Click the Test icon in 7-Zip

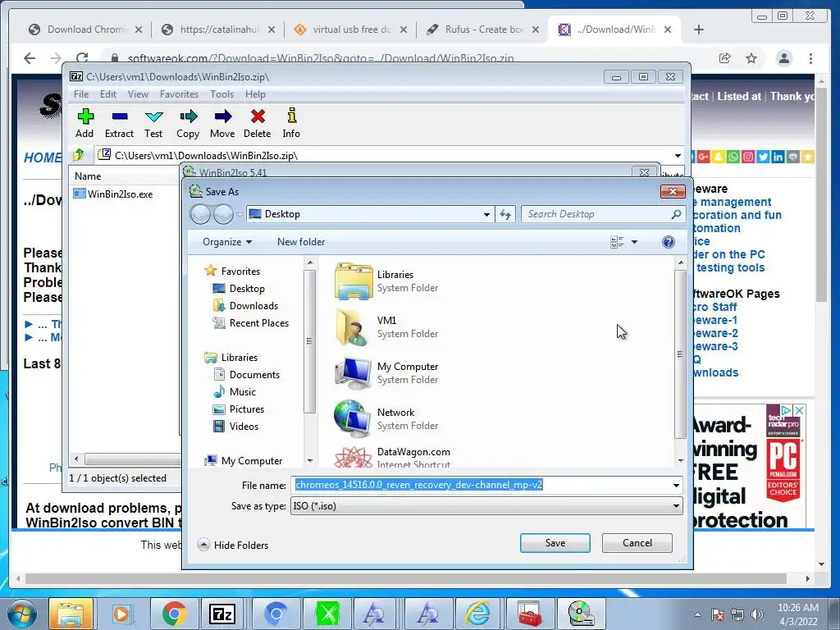(153, 116)
